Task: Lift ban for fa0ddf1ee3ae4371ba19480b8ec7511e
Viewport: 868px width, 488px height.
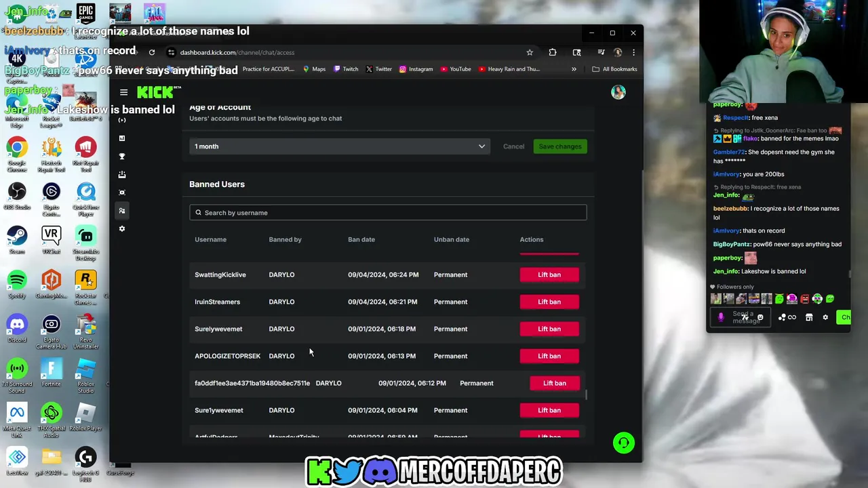Action: [555, 383]
